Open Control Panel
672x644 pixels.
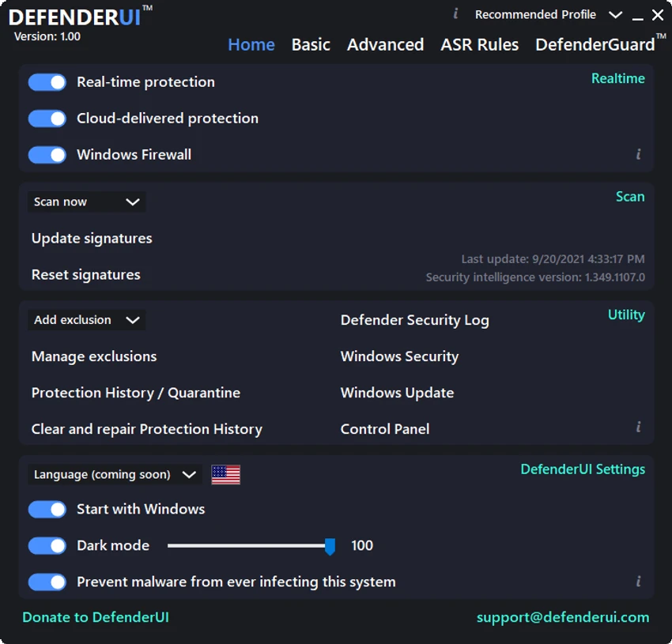click(385, 429)
